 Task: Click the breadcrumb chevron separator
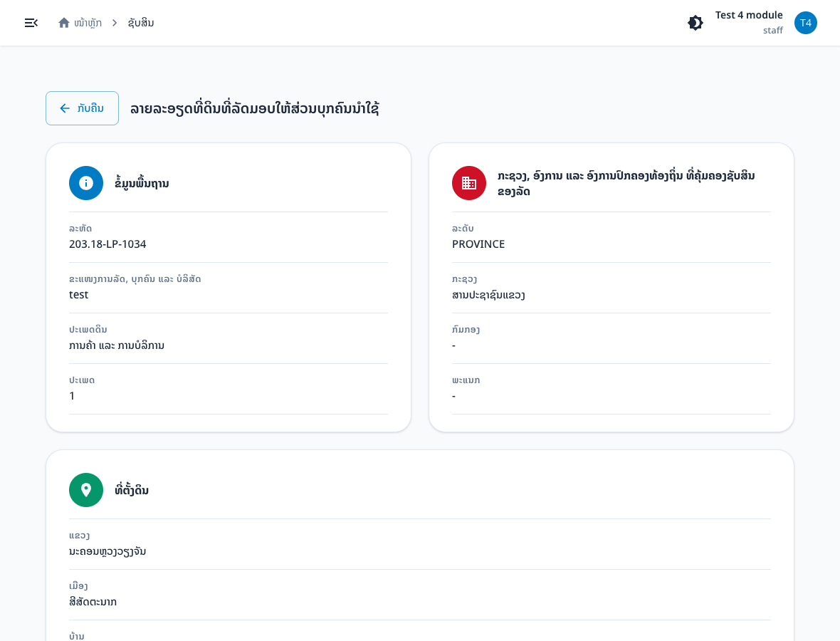(115, 23)
